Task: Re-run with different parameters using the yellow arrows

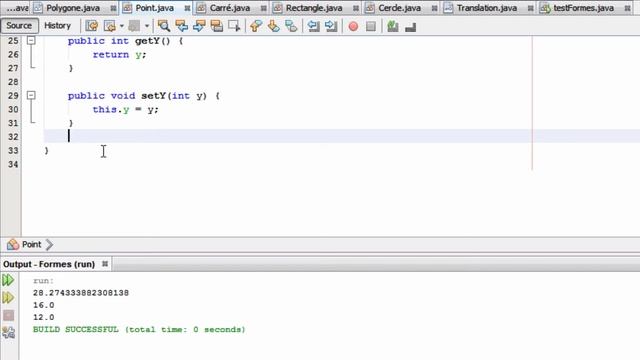Action: pos(8,298)
